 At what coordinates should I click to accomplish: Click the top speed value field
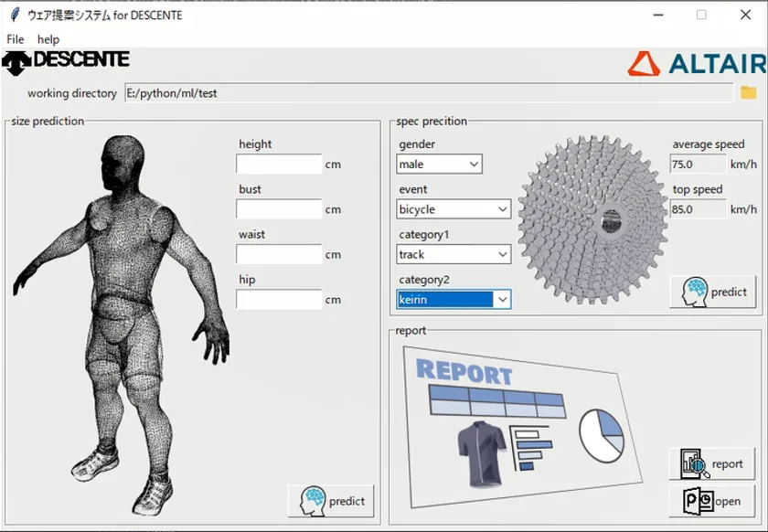point(697,209)
